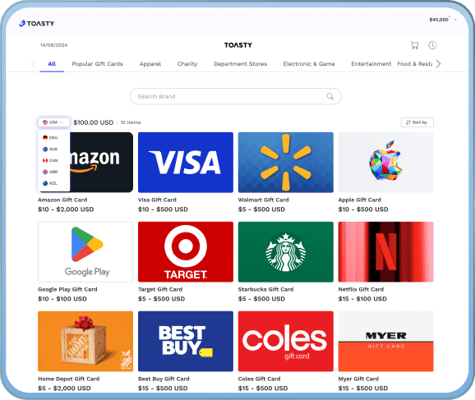
Task: Switch to Popular Gift Cards tab
Action: pos(97,64)
